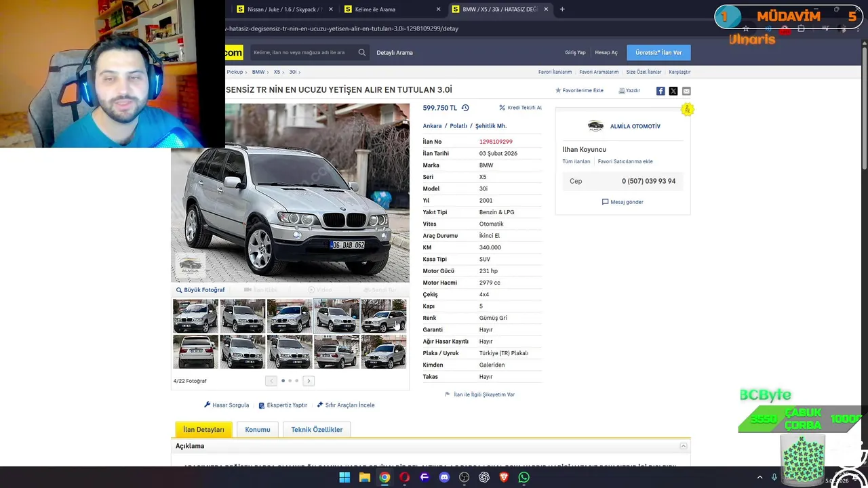Share the listing on X

(x=673, y=91)
